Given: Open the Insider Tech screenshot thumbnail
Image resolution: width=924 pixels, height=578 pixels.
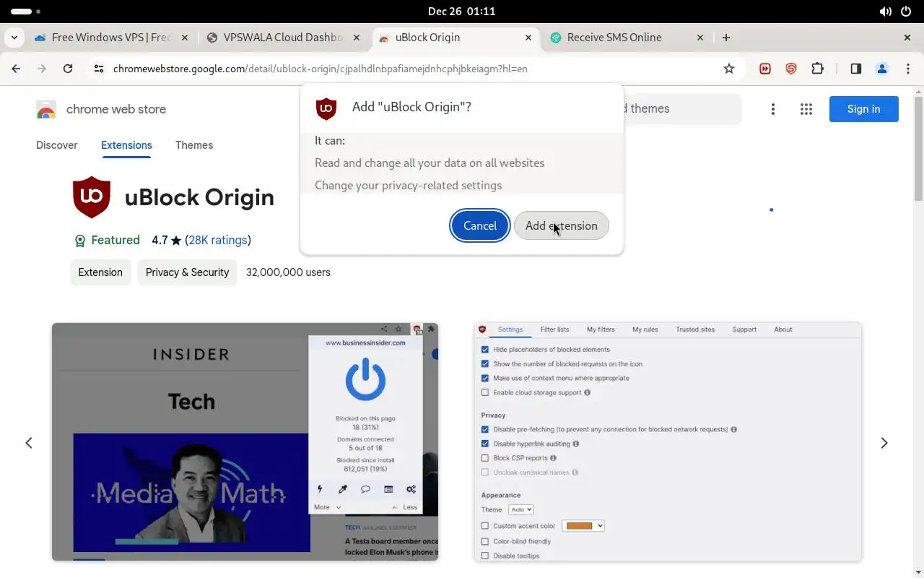Looking at the screenshot, I should (245, 442).
